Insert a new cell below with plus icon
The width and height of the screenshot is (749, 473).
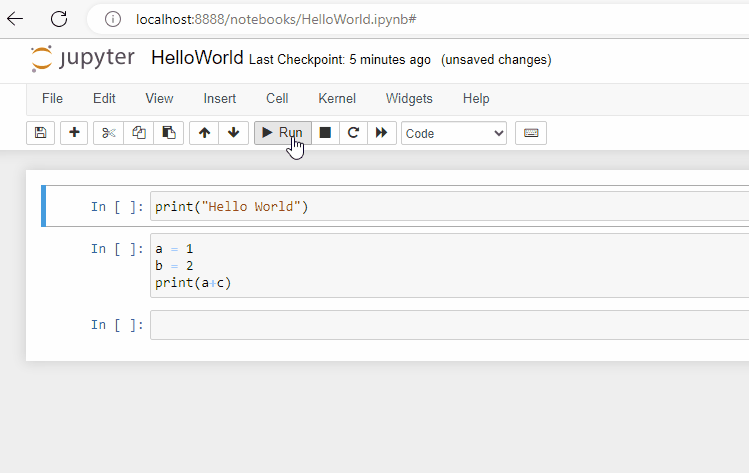(x=74, y=133)
